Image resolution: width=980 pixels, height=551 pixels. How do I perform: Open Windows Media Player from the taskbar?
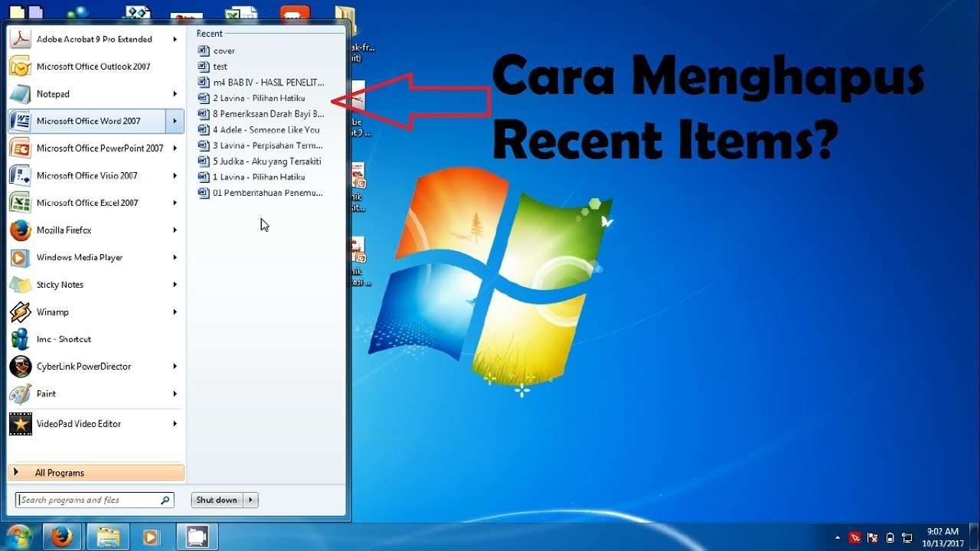pyautogui.click(x=151, y=537)
